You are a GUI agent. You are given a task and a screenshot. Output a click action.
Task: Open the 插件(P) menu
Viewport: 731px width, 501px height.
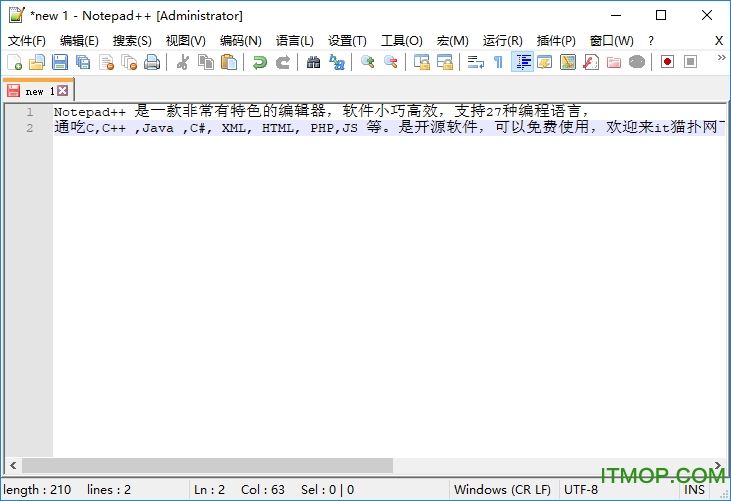(556, 41)
